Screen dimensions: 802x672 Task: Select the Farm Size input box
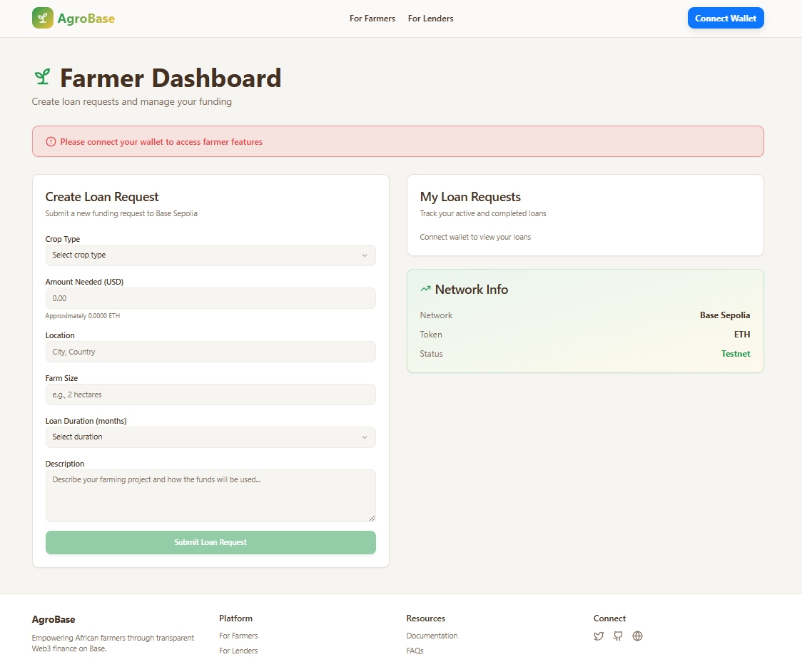point(210,394)
